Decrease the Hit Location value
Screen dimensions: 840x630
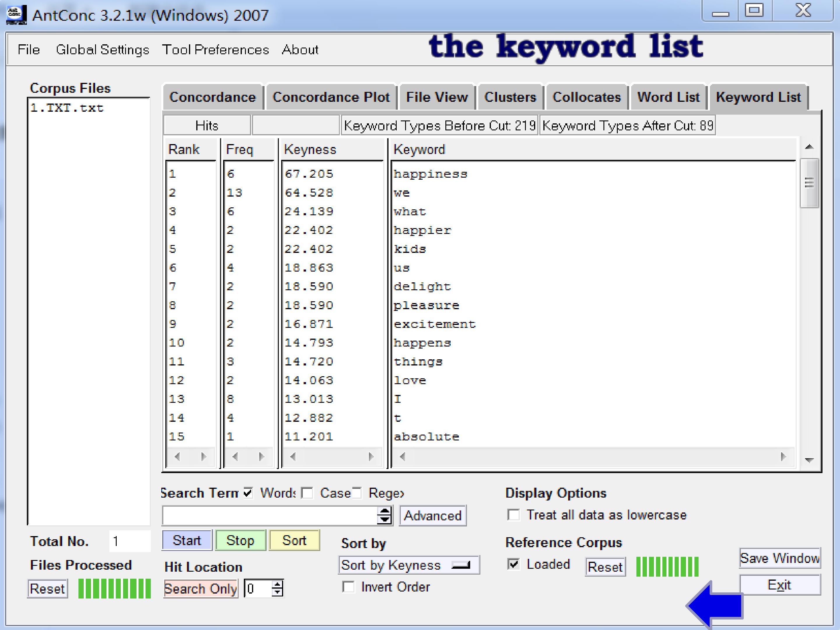278,593
